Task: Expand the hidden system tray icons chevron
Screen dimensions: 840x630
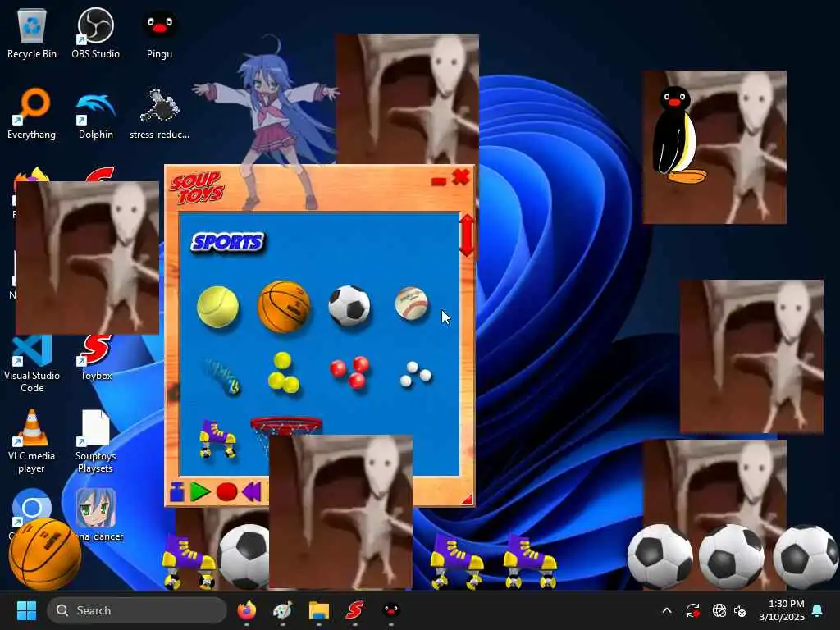Action: click(667, 610)
